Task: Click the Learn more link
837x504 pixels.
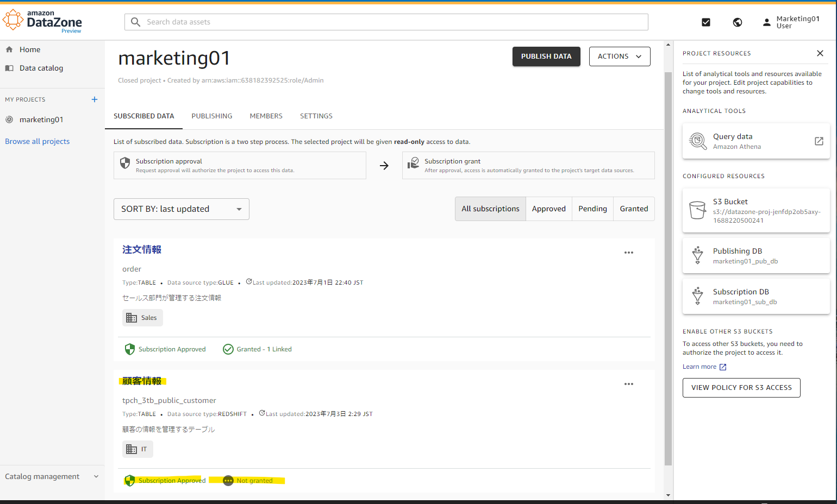Action: [x=699, y=367]
